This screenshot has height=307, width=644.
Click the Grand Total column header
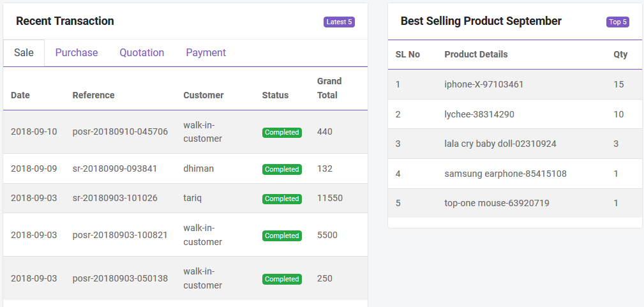(329, 88)
